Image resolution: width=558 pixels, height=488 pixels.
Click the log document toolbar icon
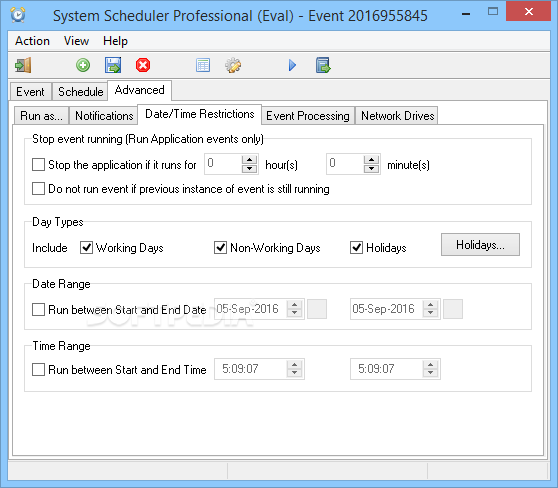pyautogui.click(x=323, y=65)
